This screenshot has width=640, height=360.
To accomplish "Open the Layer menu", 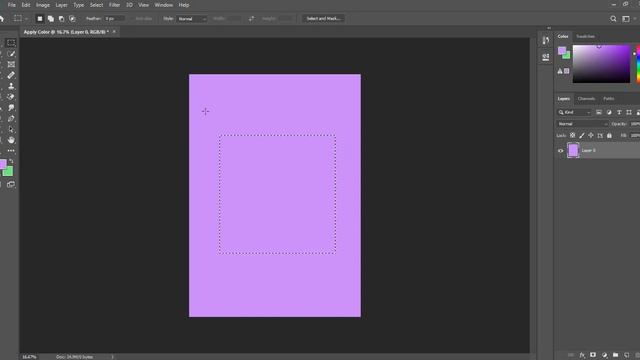I will point(61,5).
